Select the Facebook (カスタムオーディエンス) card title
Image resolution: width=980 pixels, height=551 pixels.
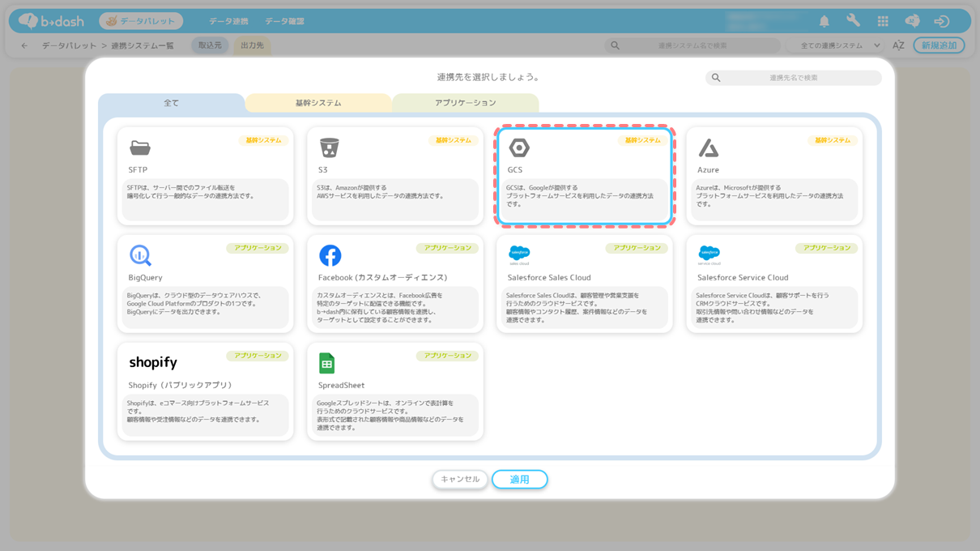pos(382,277)
